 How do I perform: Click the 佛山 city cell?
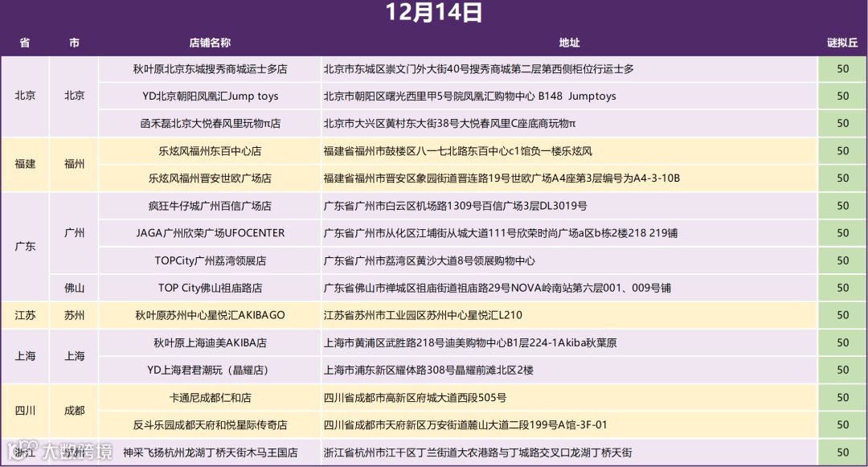(x=74, y=288)
